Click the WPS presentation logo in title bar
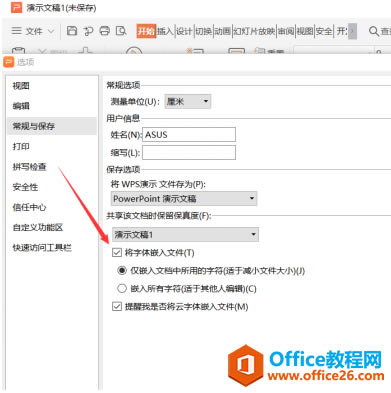This screenshot has width=391, height=393. [x=16, y=7]
